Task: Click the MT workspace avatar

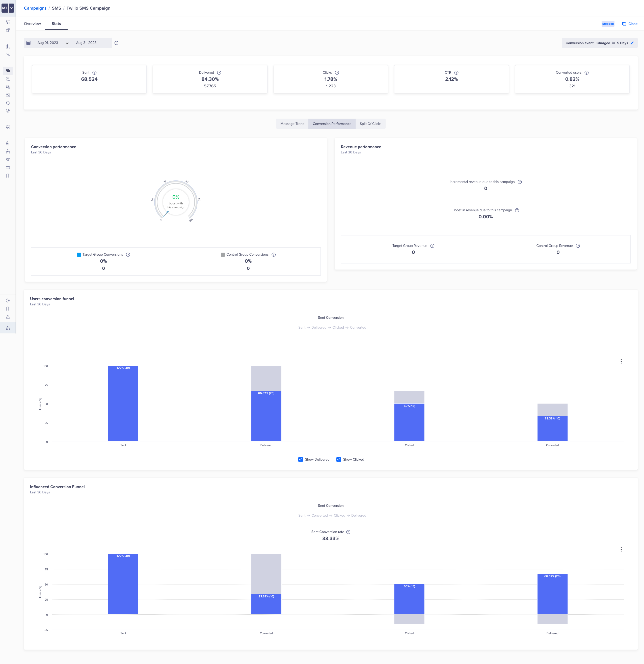Action: pyautogui.click(x=5, y=8)
